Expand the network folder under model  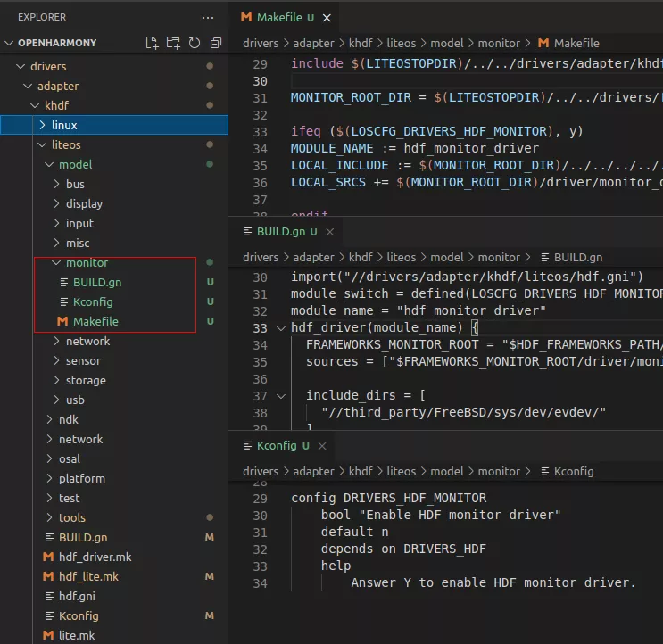coord(114,341)
